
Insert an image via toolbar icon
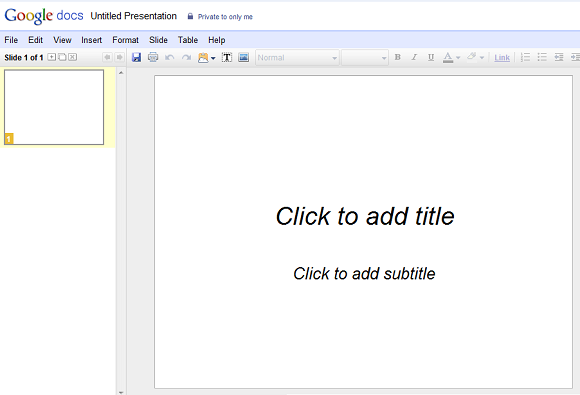tap(243, 57)
